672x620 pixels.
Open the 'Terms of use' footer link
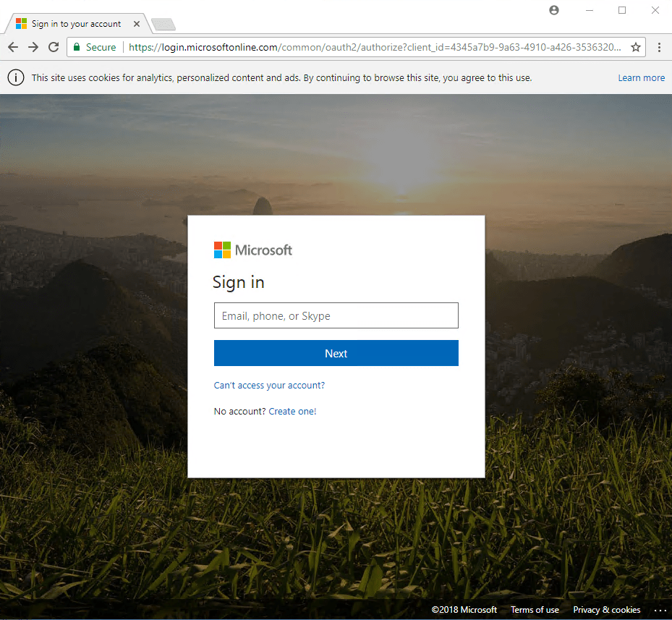click(x=535, y=610)
